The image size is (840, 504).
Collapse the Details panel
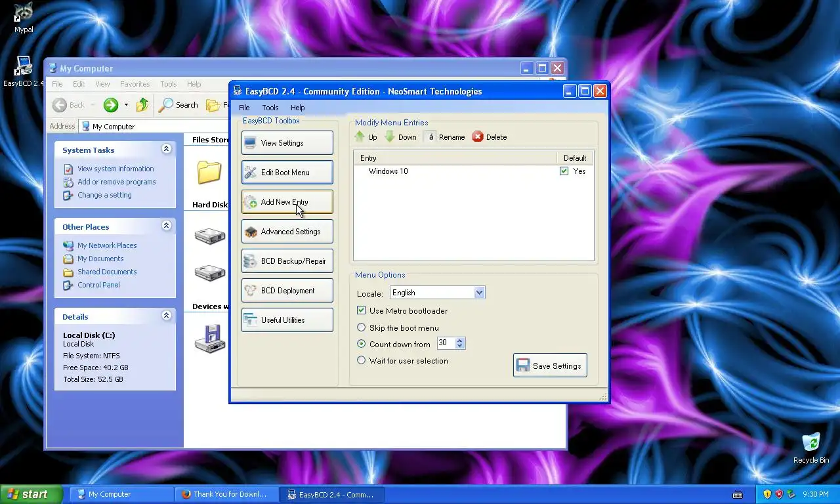[x=166, y=316]
